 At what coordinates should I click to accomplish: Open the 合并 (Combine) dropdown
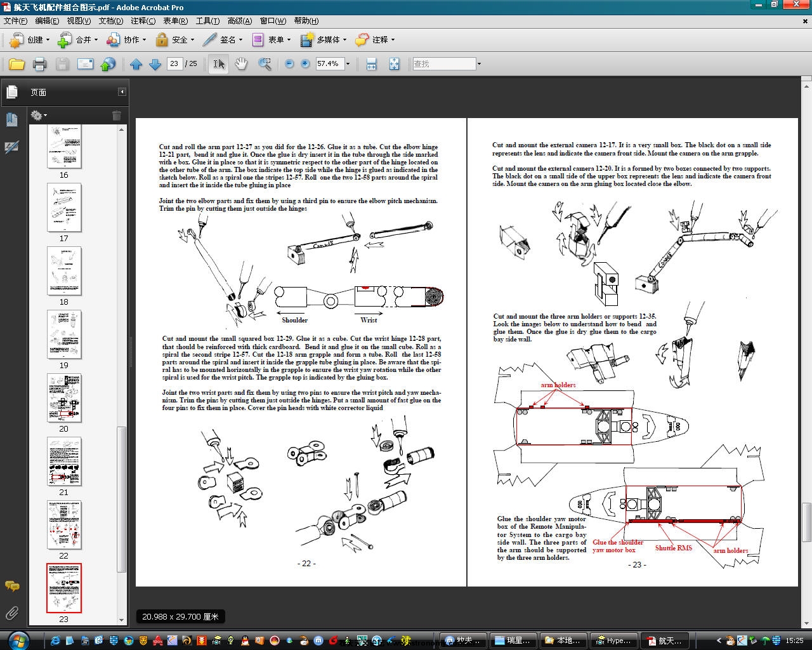[x=78, y=40]
